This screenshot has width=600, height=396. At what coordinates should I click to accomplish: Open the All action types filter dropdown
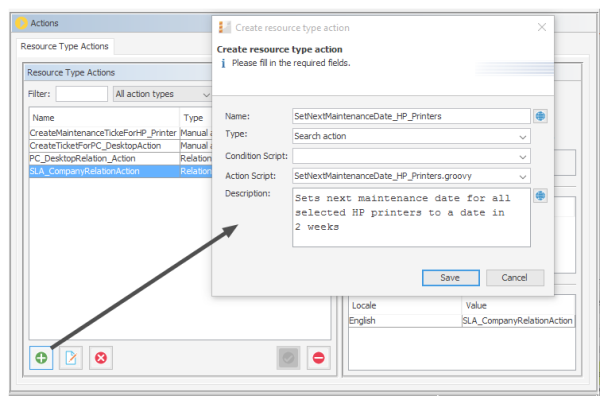[162, 94]
